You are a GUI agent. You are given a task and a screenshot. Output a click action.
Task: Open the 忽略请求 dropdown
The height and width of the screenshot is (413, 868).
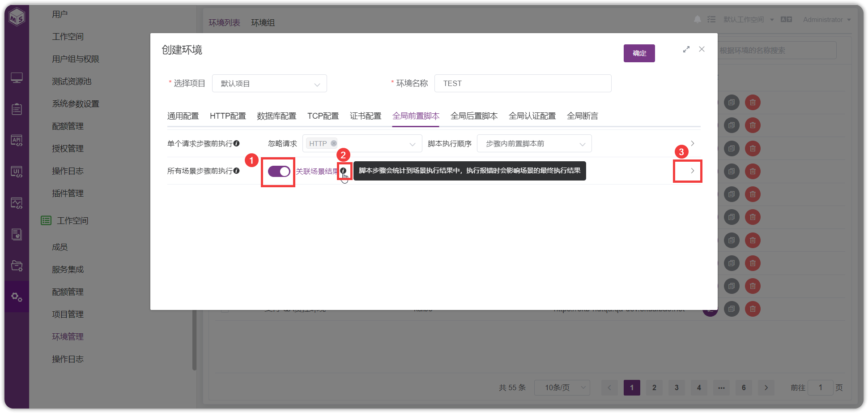(x=362, y=143)
